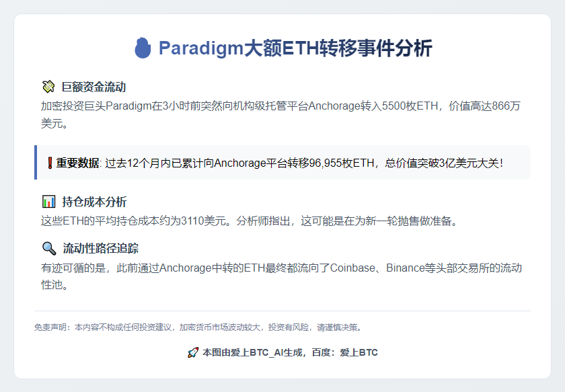Click the heading 流动性路径追踪
Viewport: 565px width, 392px height.
click(100, 248)
